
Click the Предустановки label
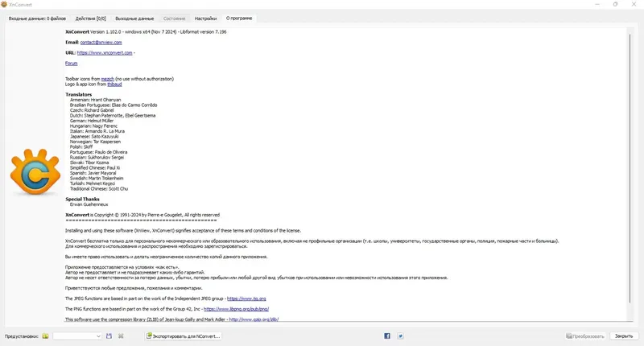pyautogui.click(x=22, y=336)
